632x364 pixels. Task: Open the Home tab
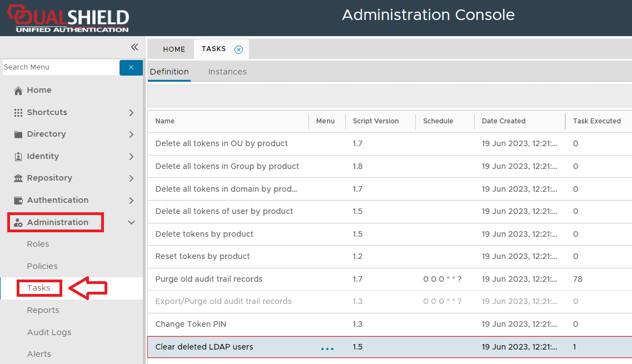click(174, 49)
